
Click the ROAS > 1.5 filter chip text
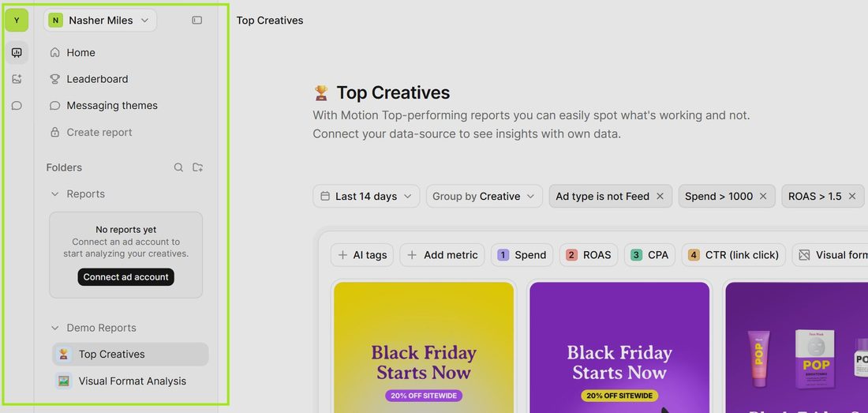click(x=815, y=196)
